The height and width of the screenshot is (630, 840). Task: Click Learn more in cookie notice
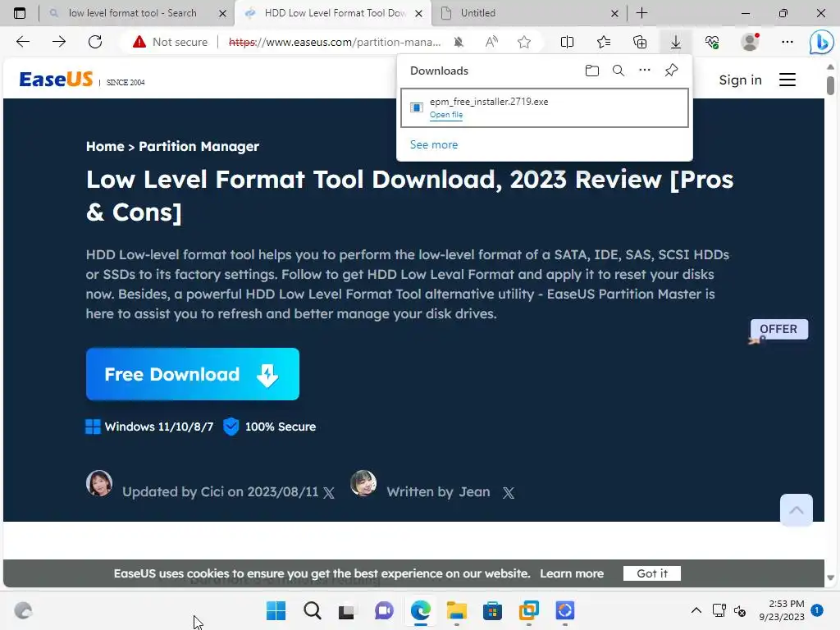pyautogui.click(x=572, y=573)
